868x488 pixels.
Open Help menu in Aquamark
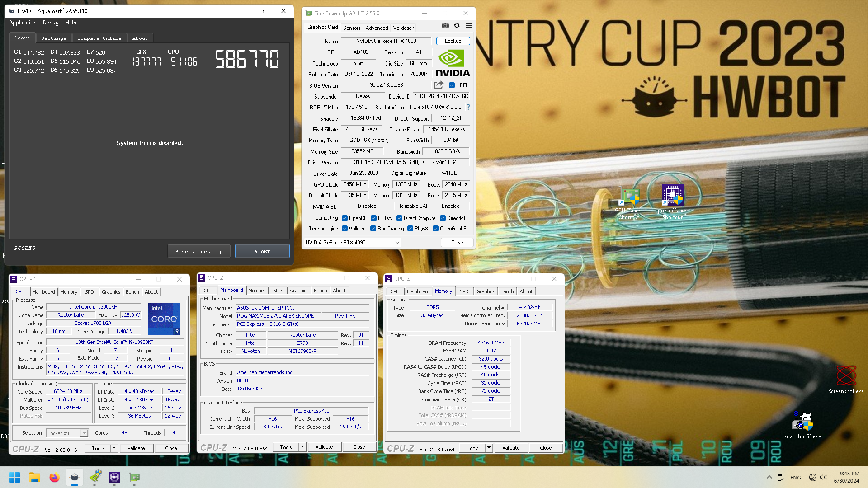(71, 23)
